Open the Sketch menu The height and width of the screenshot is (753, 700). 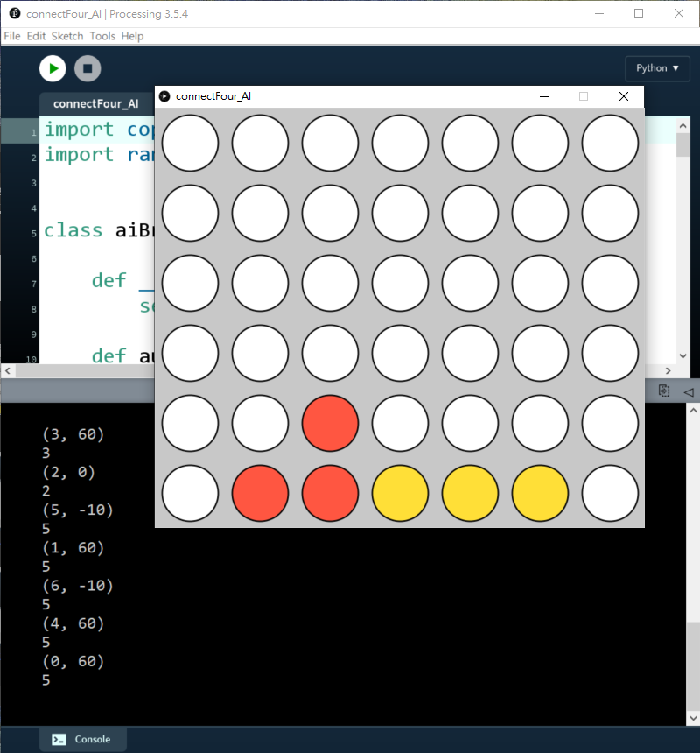(67, 36)
